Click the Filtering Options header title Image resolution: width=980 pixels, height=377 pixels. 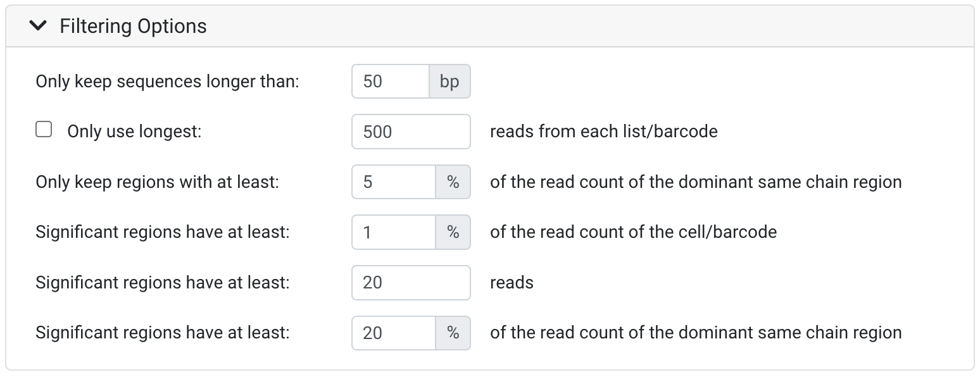pyautogui.click(x=133, y=26)
